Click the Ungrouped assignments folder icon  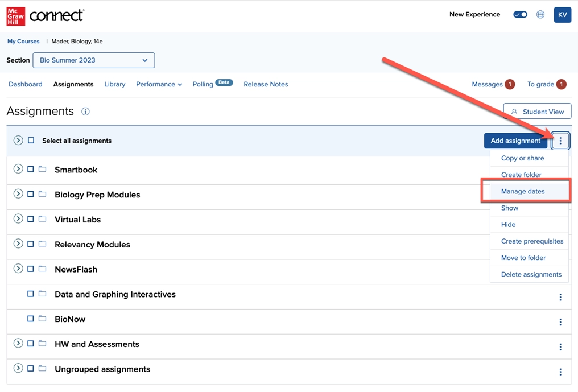(43, 368)
